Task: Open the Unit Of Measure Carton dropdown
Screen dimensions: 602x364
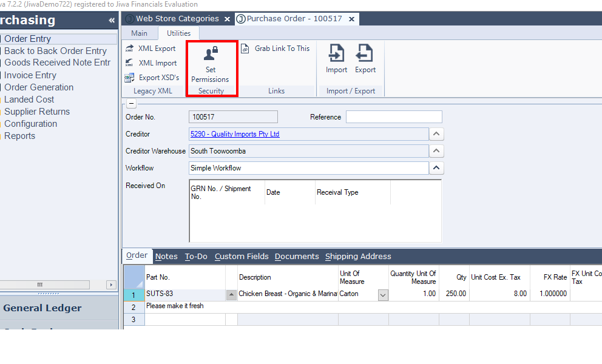Action: coord(383,295)
